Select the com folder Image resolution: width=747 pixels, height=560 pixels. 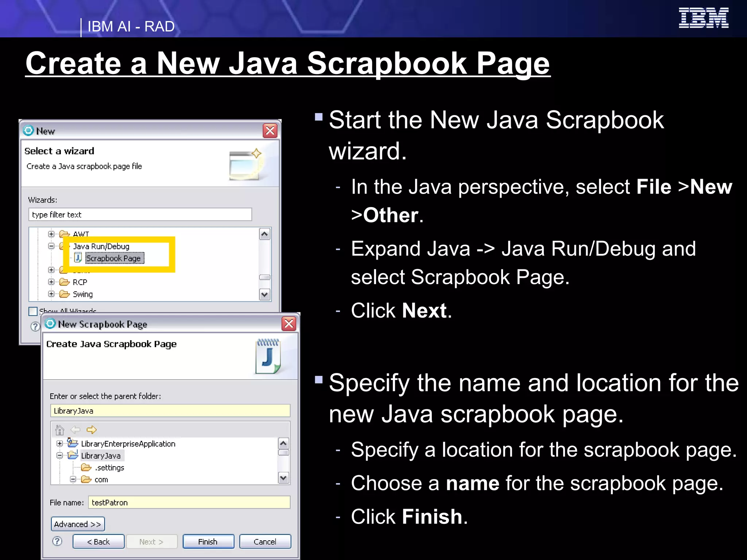[101, 479]
